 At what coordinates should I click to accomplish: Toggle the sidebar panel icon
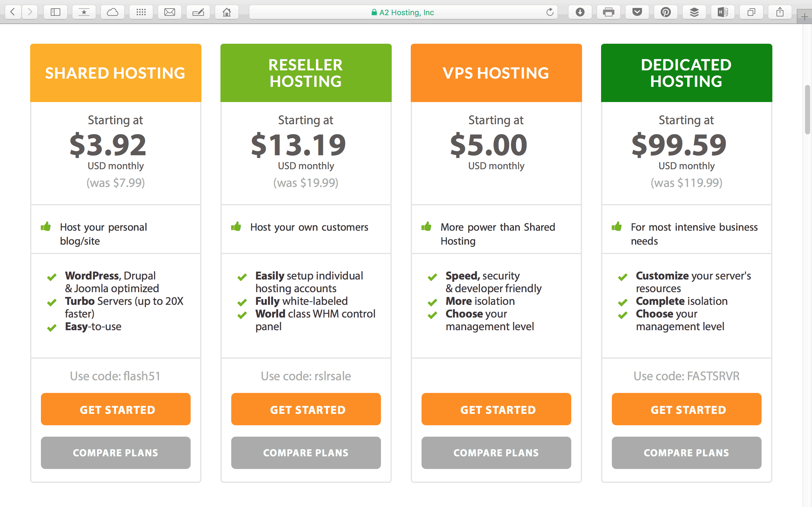56,12
